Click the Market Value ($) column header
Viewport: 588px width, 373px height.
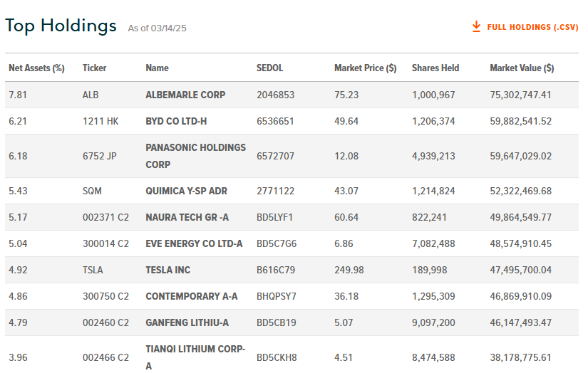pos(522,68)
